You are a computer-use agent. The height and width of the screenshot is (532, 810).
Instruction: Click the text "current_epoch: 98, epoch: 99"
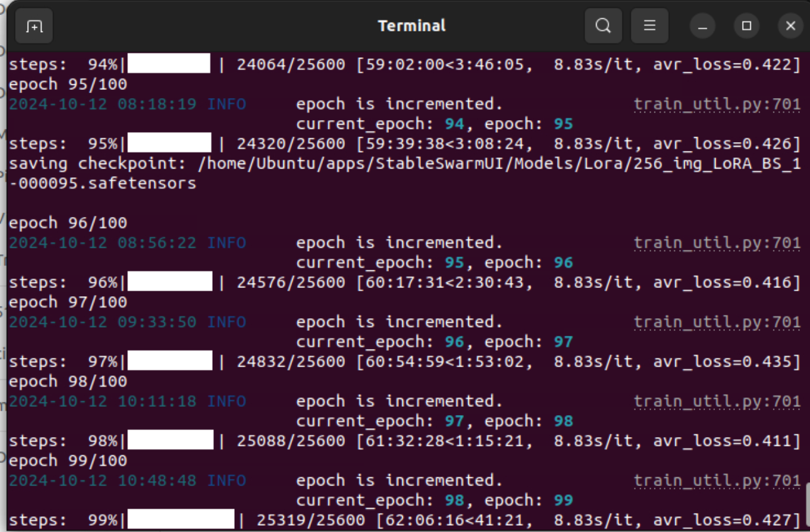coord(434,501)
